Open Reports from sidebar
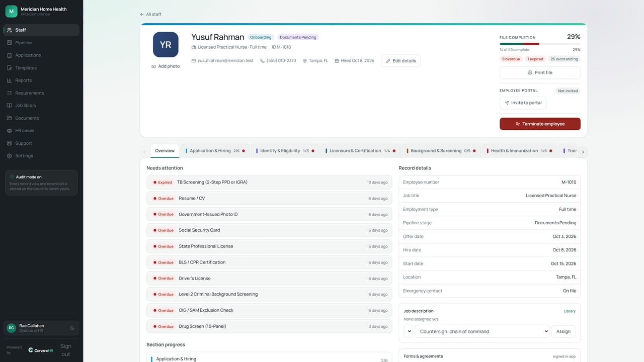This screenshot has width=644, height=362. click(41, 80)
